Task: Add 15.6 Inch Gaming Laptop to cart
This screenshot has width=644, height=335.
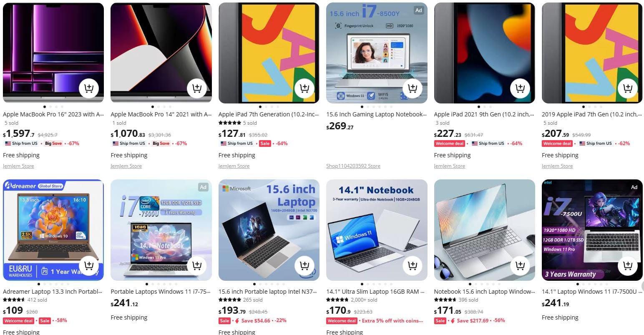Action: pyautogui.click(x=412, y=88)
